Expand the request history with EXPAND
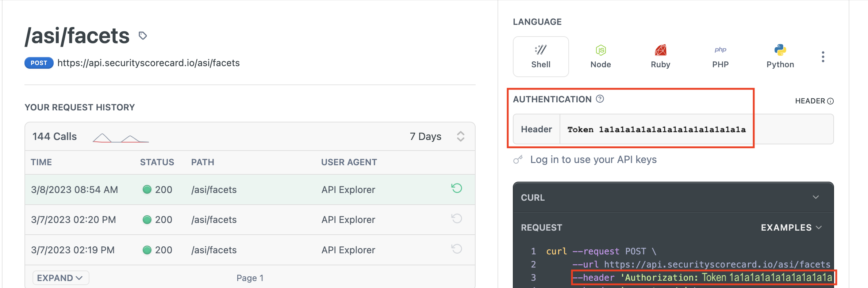Viewport: 868px width, 288px height. (x=61, y=278)
